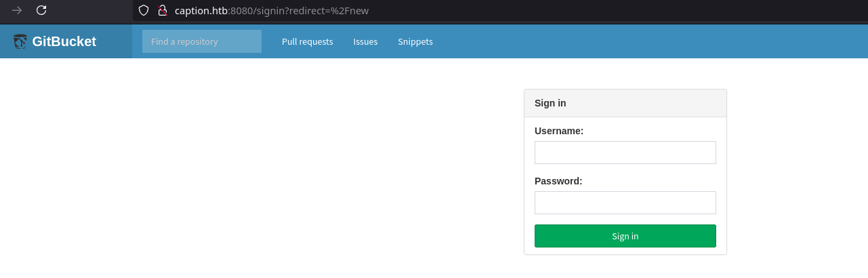Focus the Find a repository search box
868x278 pixels.
(201, 41)
